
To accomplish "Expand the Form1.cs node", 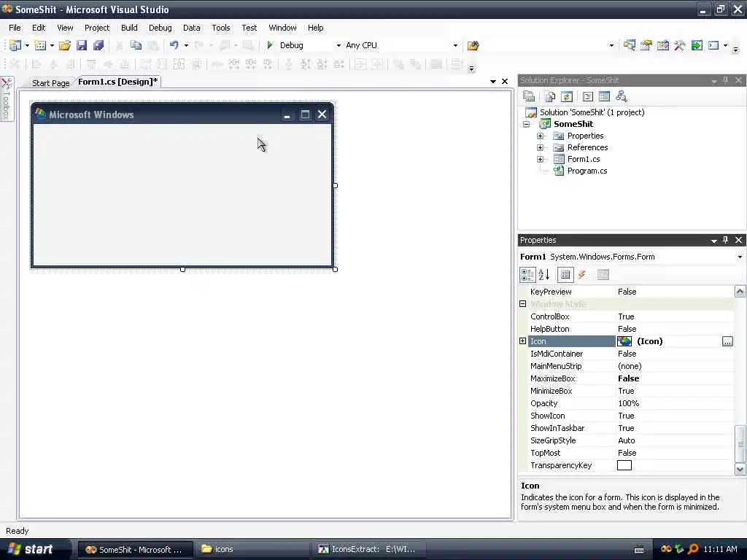I will pos(541,160).
